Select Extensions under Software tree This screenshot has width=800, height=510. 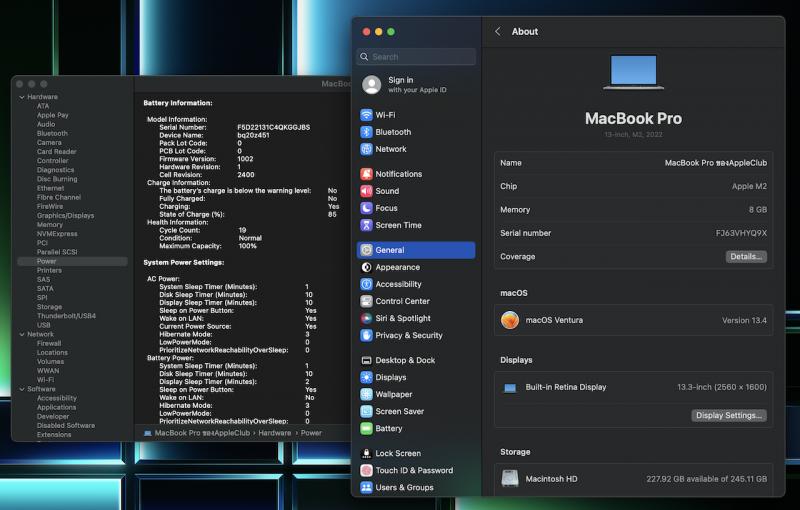coord(54,435)
